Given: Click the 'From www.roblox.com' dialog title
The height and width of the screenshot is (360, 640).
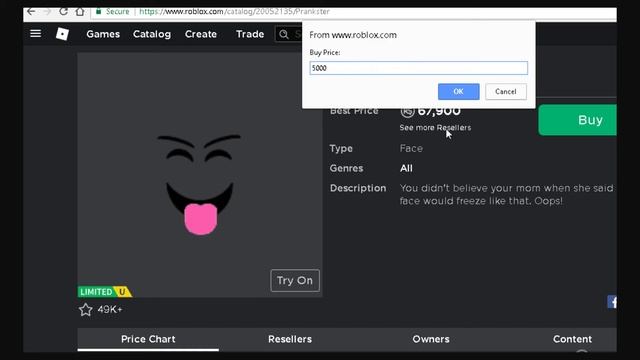Looking at the screenshot, I should point(353,35).
